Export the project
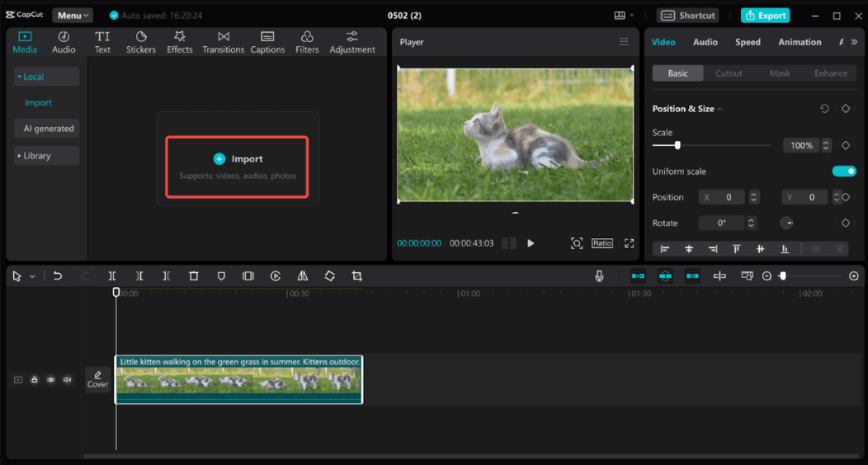The width and height of the screenshot is (868, 465). 765,16
